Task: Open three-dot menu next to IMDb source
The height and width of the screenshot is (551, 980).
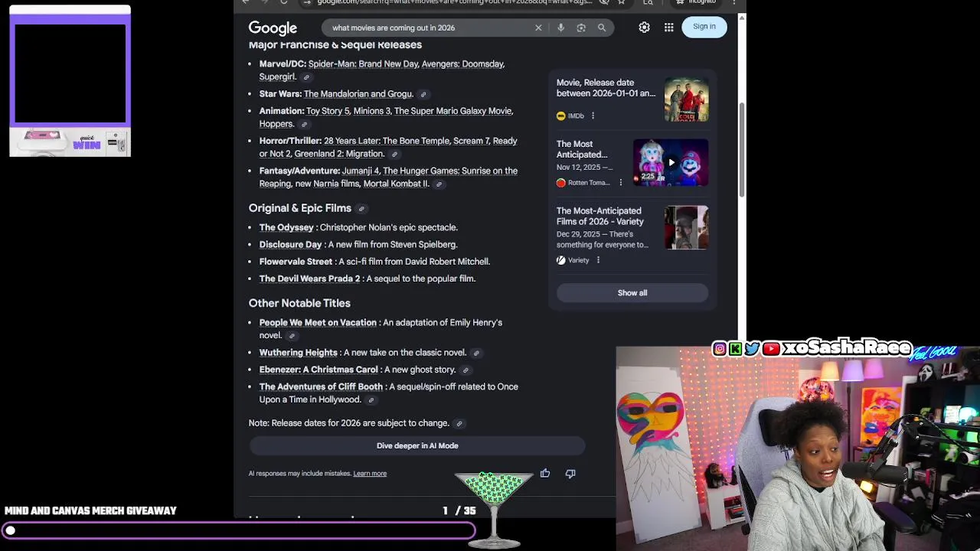Action: tap(593, 116)
